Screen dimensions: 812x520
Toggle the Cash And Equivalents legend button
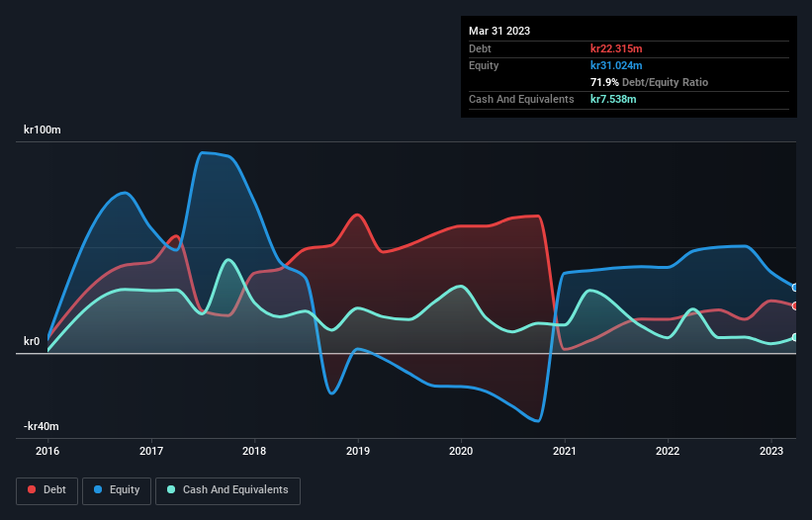[x=227, y=490]
